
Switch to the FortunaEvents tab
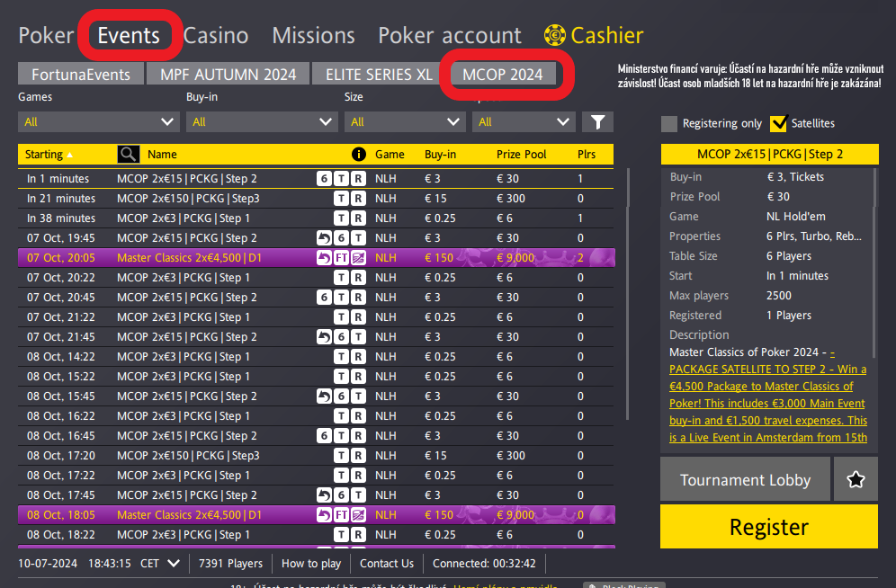click(81, 74)
